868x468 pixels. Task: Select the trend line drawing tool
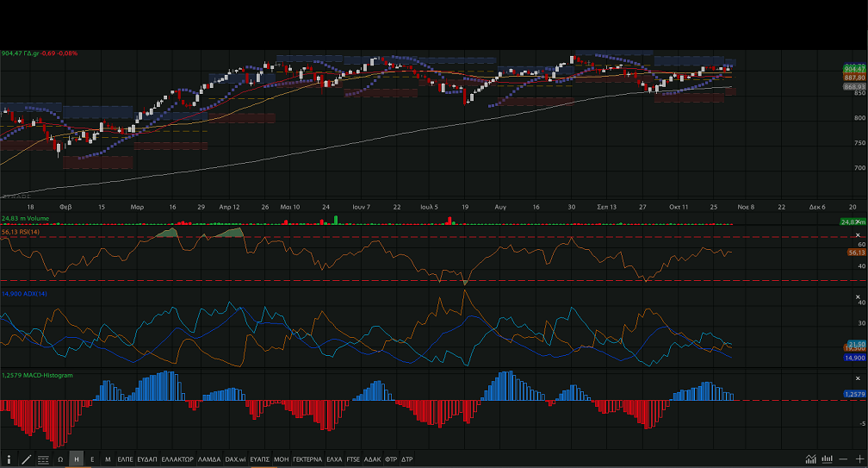[x=26, y=459]
